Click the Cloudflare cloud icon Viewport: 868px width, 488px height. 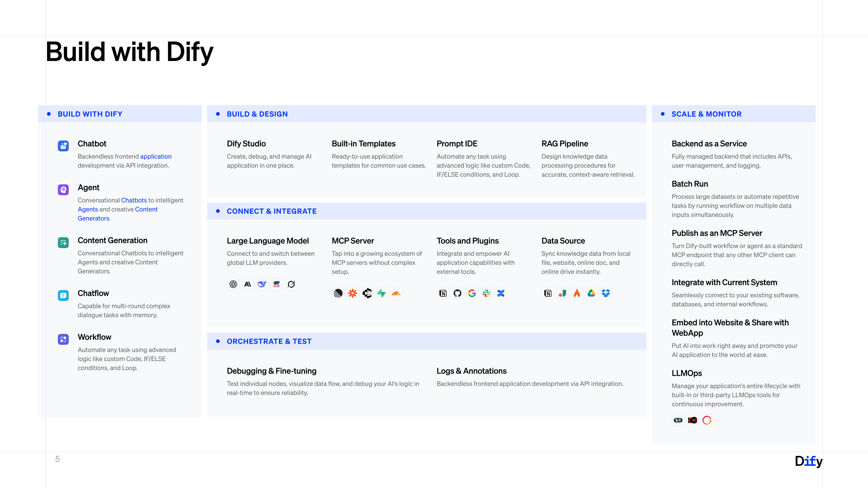click(396, 293)
